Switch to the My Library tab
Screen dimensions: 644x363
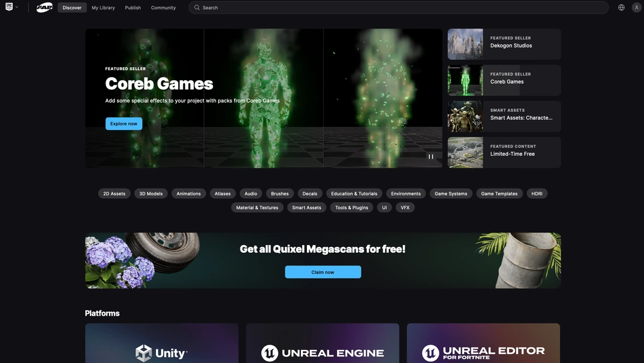point(103,8)
